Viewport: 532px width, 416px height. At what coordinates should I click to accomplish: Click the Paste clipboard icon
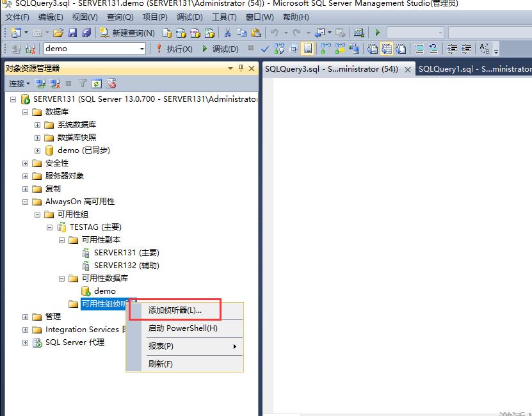[256, 33]
